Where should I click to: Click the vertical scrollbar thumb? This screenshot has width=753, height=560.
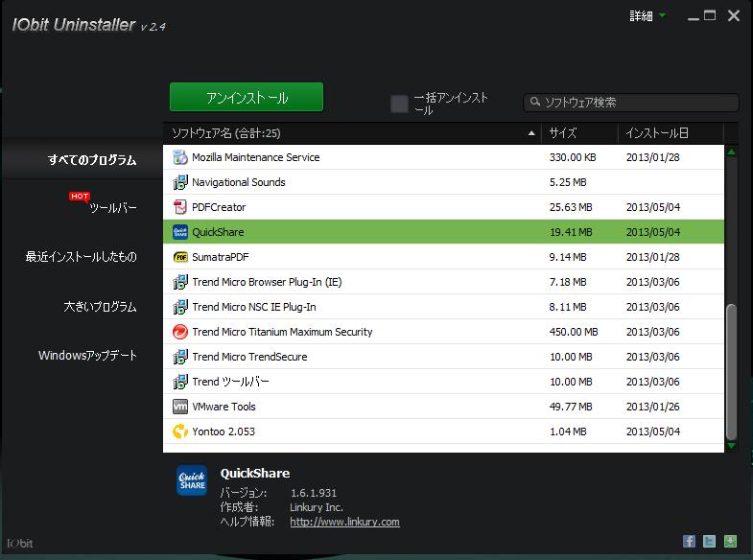[x=731, y=371]
